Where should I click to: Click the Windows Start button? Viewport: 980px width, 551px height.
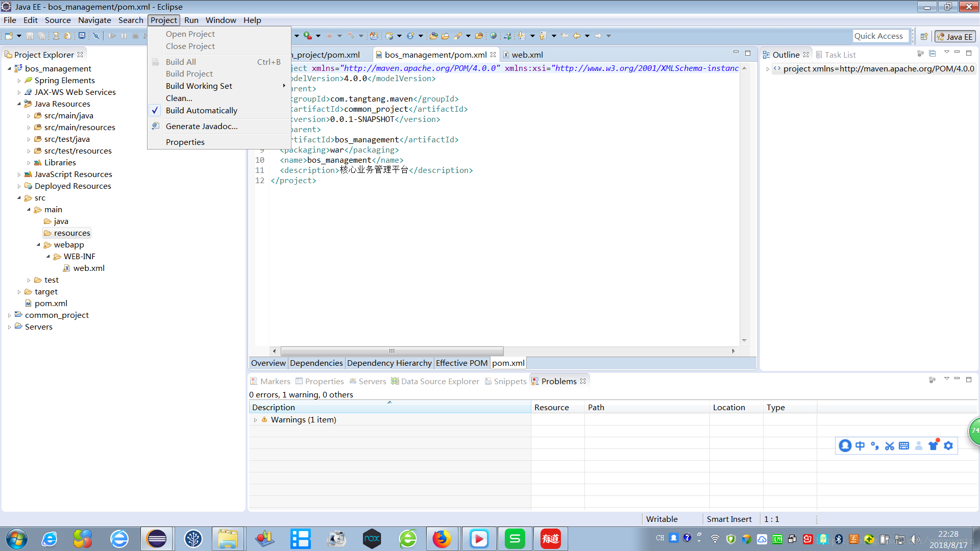[x=16, y=539]
